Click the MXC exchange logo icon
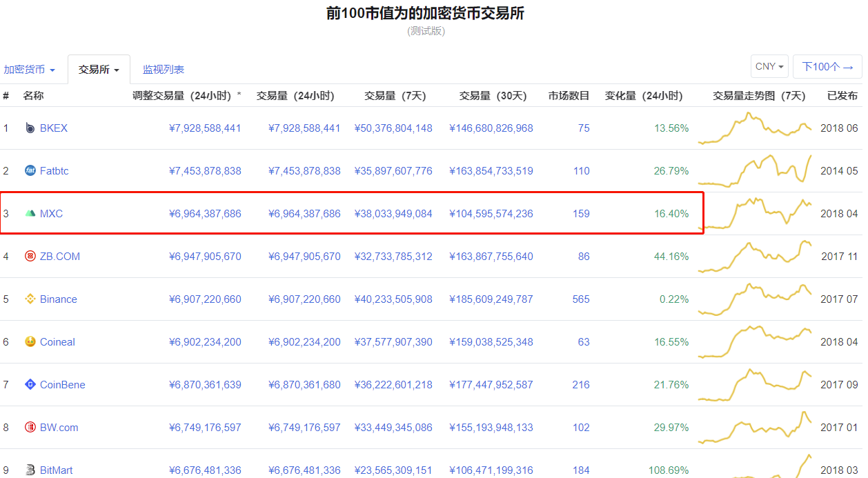Screen dimensions: 868x478 30,214
